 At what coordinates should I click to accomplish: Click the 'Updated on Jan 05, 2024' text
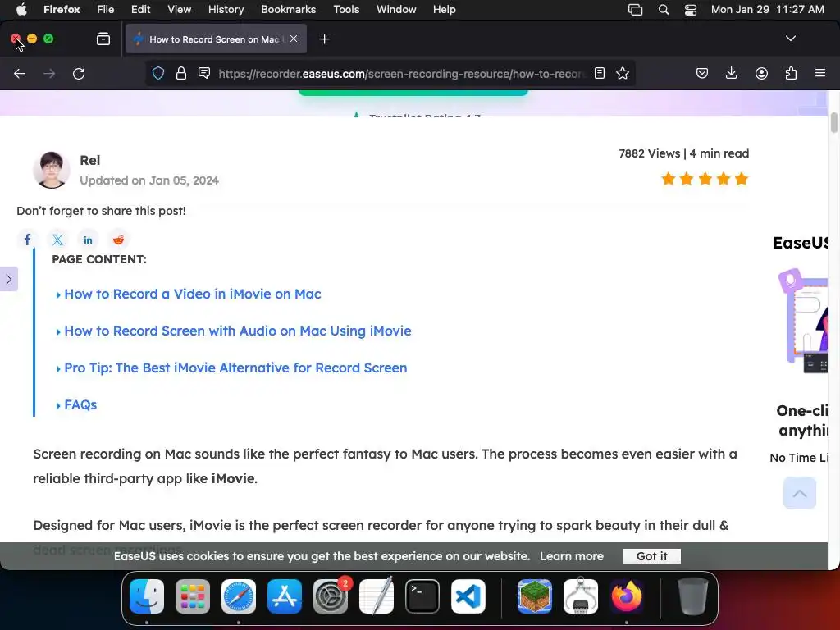149,180
